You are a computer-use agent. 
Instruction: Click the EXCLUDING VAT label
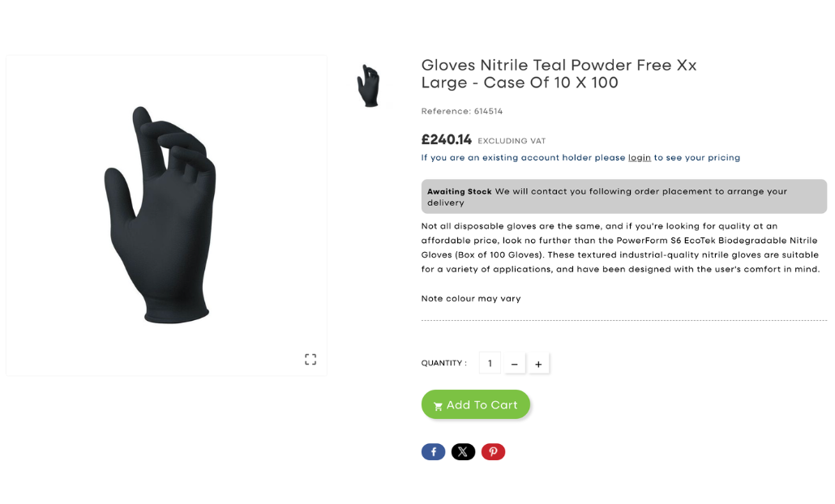pyautogui.click(x=512, y=140)
